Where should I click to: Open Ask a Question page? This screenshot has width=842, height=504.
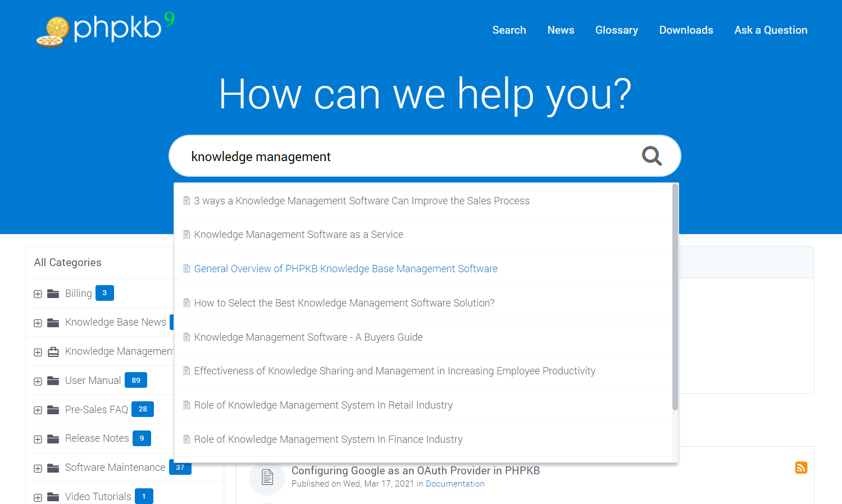(x=771, y=30)
